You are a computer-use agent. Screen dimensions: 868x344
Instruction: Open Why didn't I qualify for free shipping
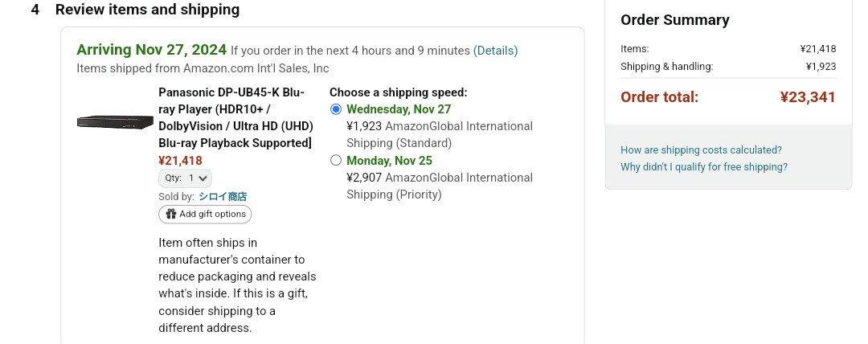click(x=704, y=167)
